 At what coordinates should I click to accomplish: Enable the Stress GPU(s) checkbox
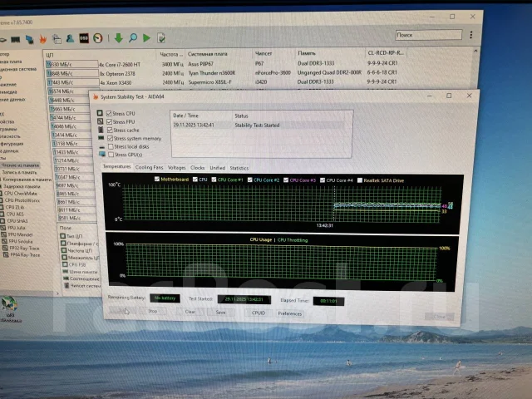(x=111, y=155)
